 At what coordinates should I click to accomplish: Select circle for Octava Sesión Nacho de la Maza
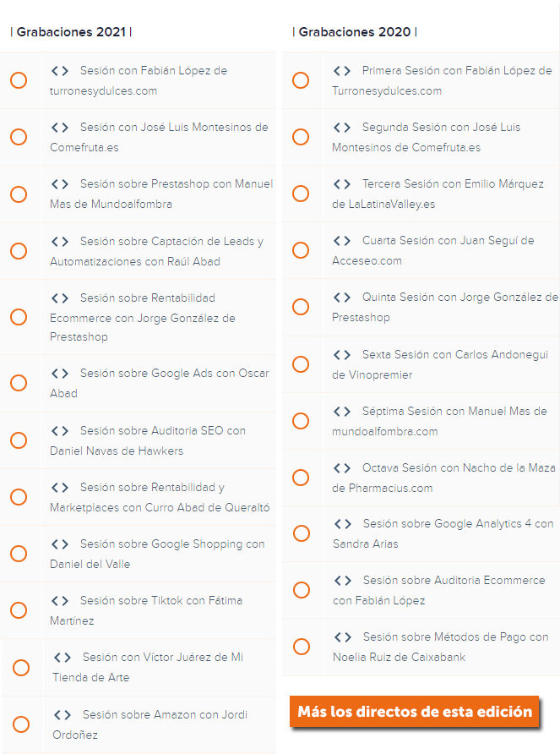301,478
